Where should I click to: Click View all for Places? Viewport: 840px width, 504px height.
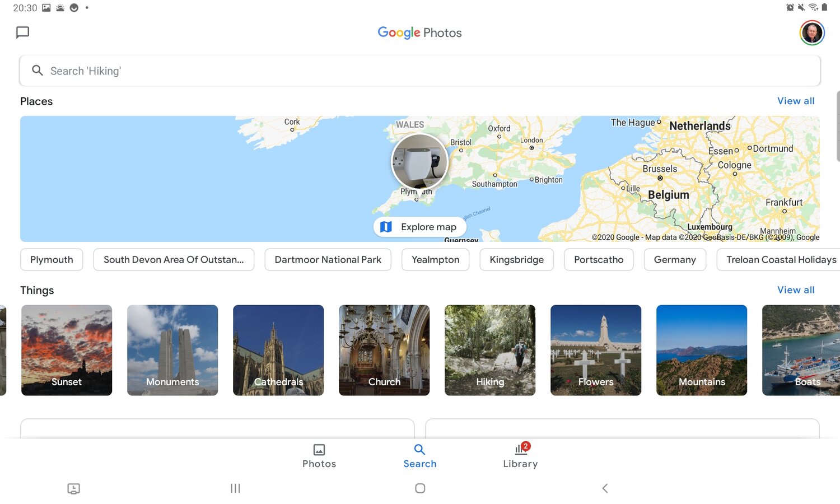[796, 101]
